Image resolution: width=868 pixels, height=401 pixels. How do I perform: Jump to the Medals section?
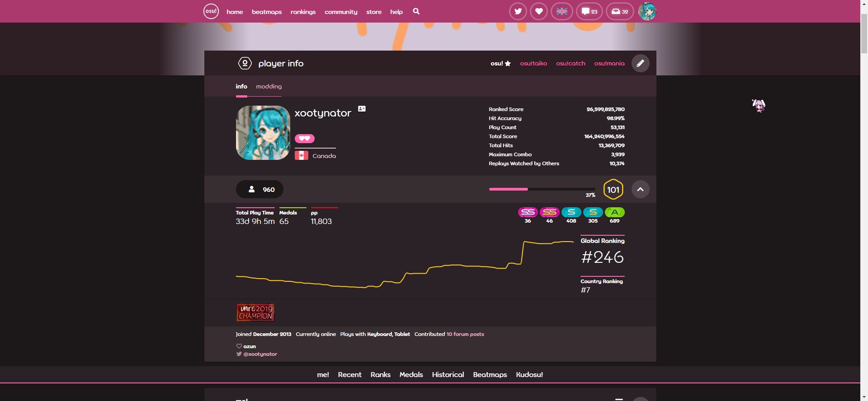point(411,374)
